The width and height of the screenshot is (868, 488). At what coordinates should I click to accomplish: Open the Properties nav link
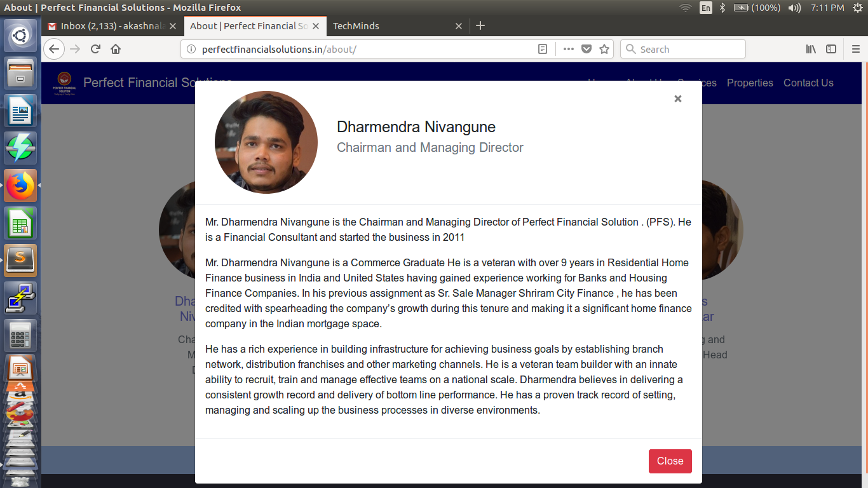coord(750,83)
